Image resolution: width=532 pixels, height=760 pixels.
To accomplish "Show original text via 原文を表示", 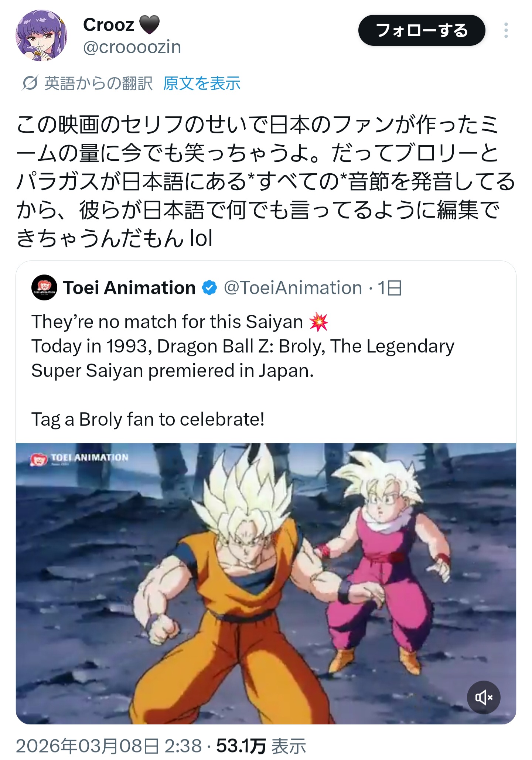I will point(202,83).
